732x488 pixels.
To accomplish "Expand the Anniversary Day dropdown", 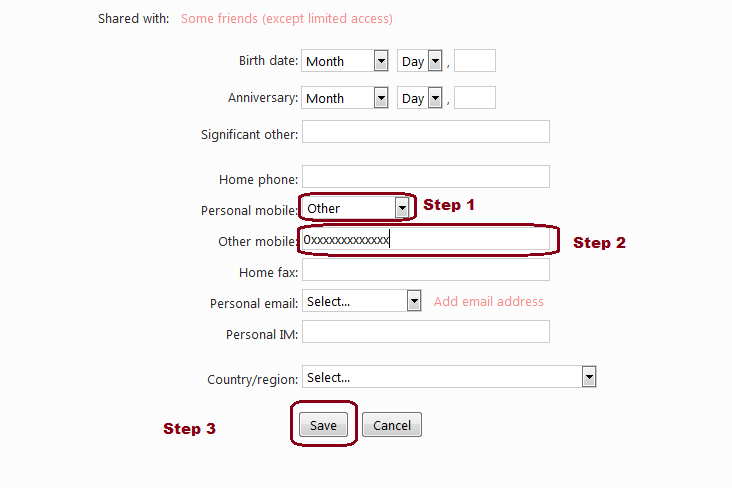I will pyautogui.click(x=419, y=98).
